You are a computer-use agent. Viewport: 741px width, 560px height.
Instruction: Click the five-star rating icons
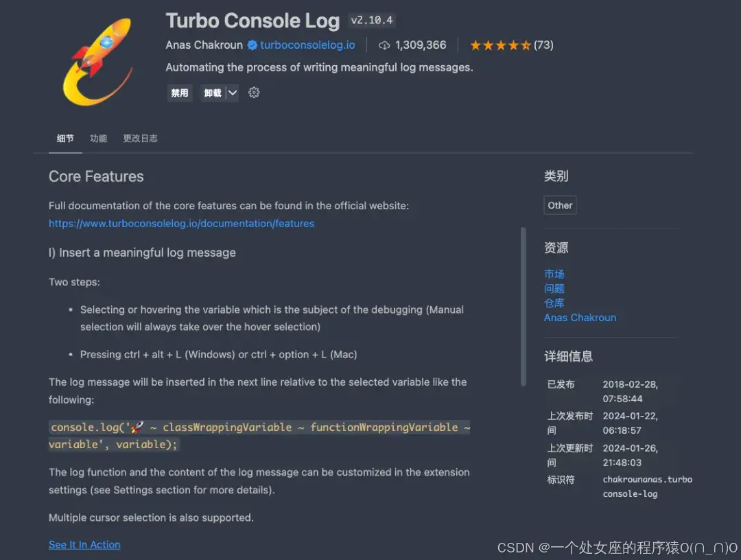coord(500,45)
